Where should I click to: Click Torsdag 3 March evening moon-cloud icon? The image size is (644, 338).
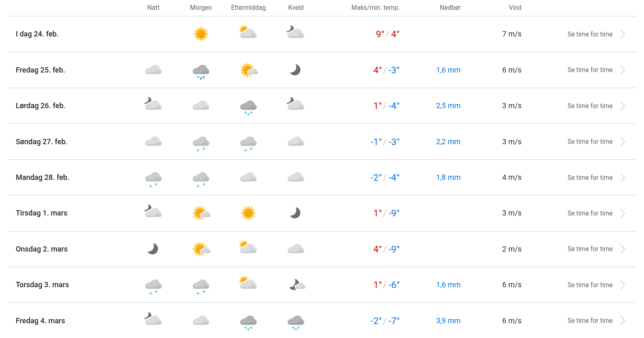coord(297,285)
